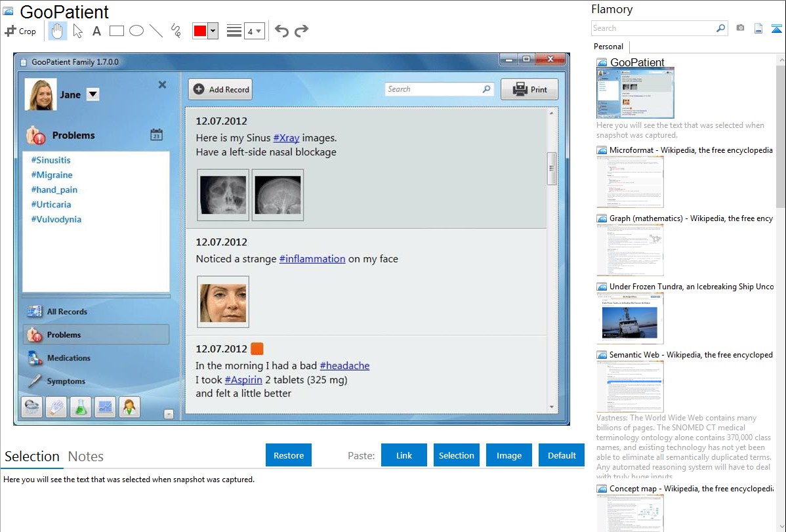This screenshot has height=532, width=786.
Task: Switch to the Selection tab
Action: coord(32,457)
